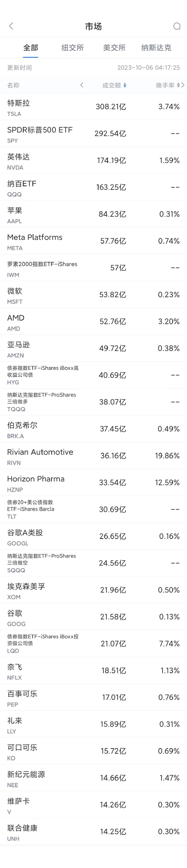The height and width of the screenshot is (868, 187).
Task: Select the 全部 tab
Action: pos(31,48)
